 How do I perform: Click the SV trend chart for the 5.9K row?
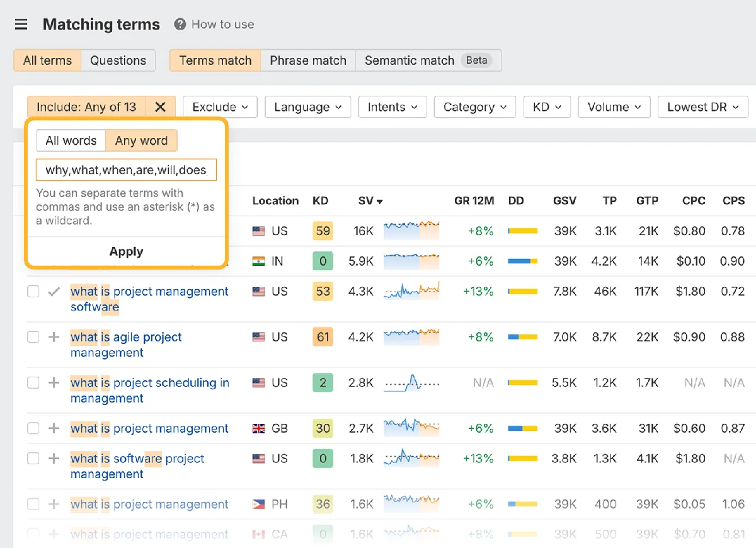pos(411,260)
